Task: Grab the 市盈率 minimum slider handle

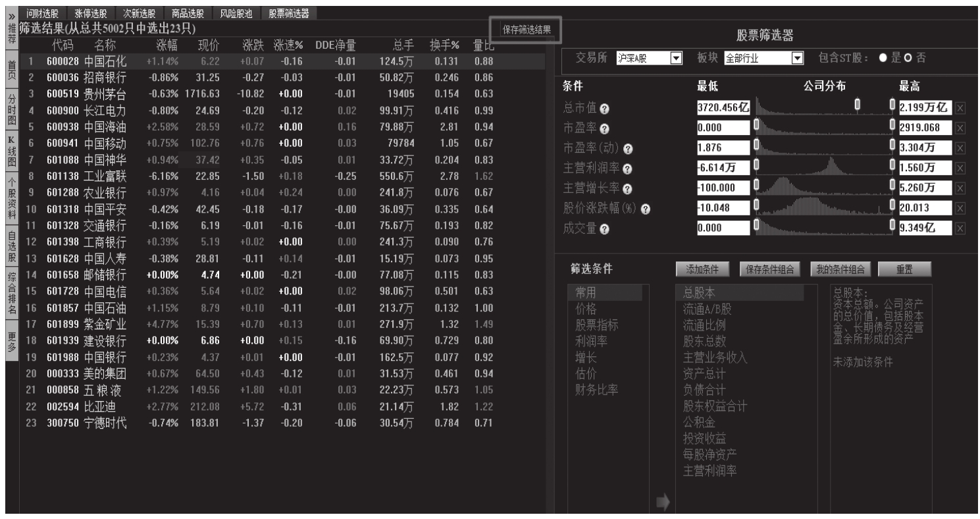Action: pyautogui.click(x=757, y=124)
